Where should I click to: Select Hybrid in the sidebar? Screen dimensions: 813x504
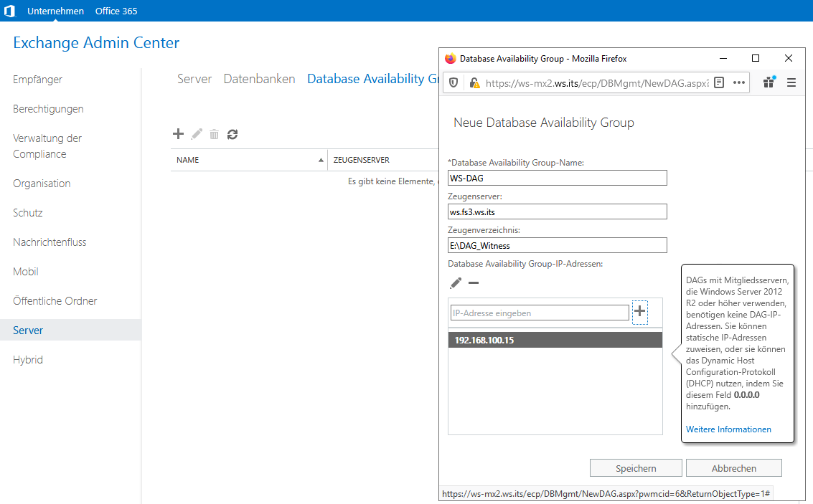[x=28, y=359]
